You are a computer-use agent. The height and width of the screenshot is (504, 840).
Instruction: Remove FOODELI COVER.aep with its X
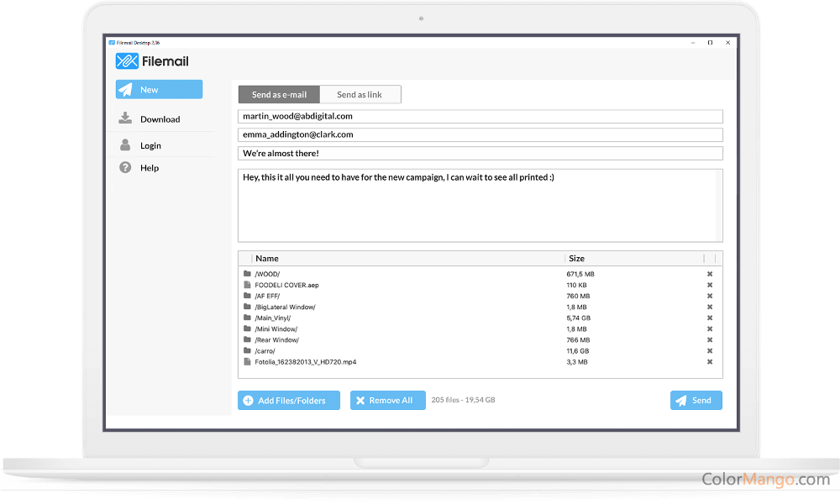tap(710, 285)
